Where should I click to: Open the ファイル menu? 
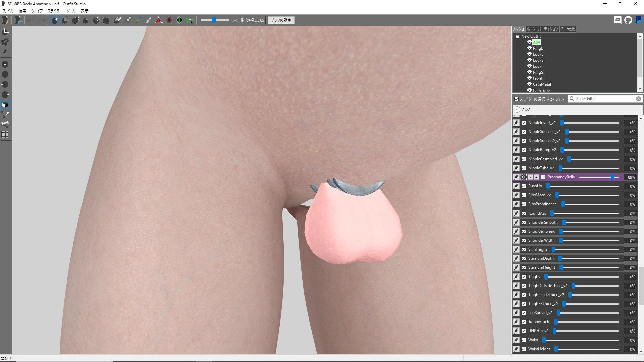coord(8,11)
